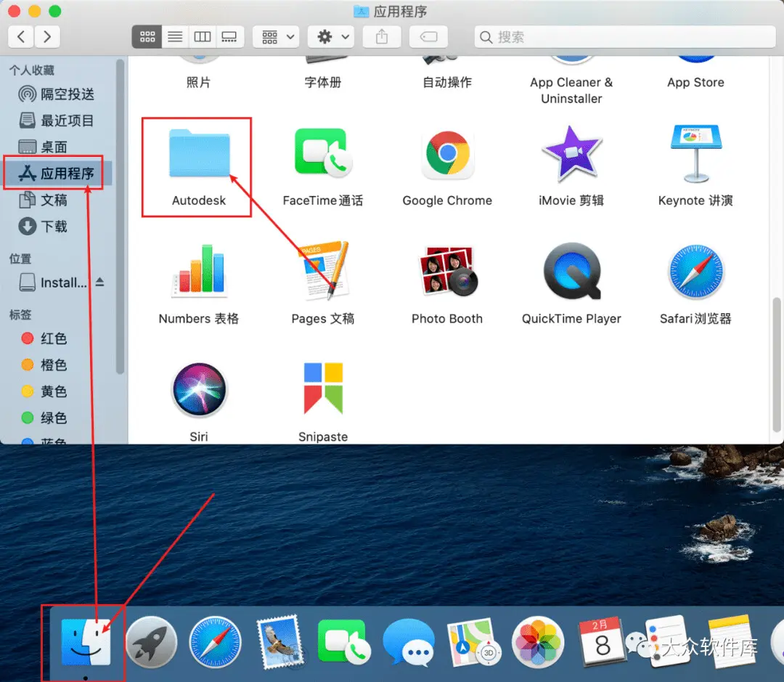The image size is (784, 682).
Task: Click the 自动操作 app label
Action: click(447, 83)
